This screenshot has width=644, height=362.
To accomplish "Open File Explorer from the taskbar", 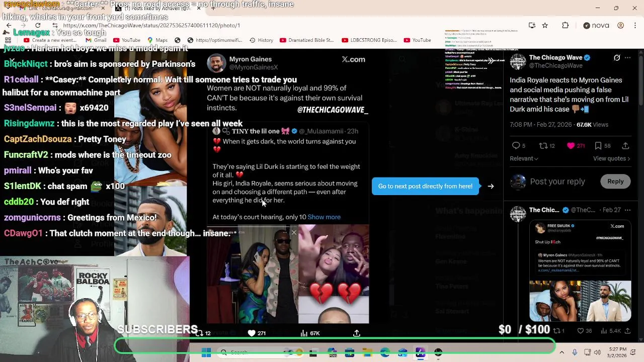I will coord(367,353).
